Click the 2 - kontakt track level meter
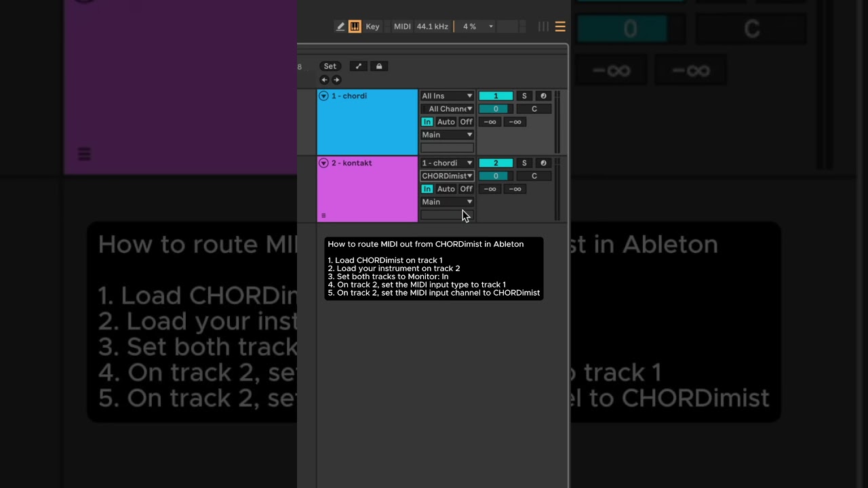 click(557, 189)
